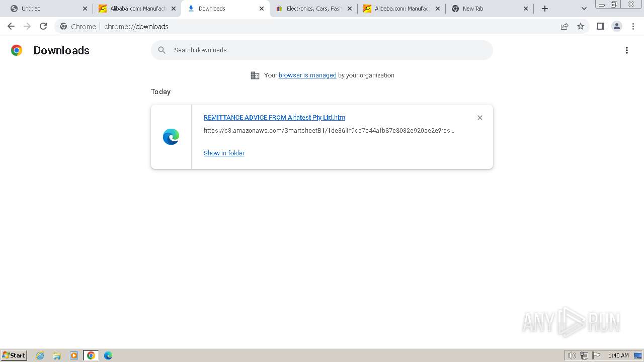Open the profile avatar menu
Image resolution: width=644 pixels, height=362 pixels.
pos(617,26)
